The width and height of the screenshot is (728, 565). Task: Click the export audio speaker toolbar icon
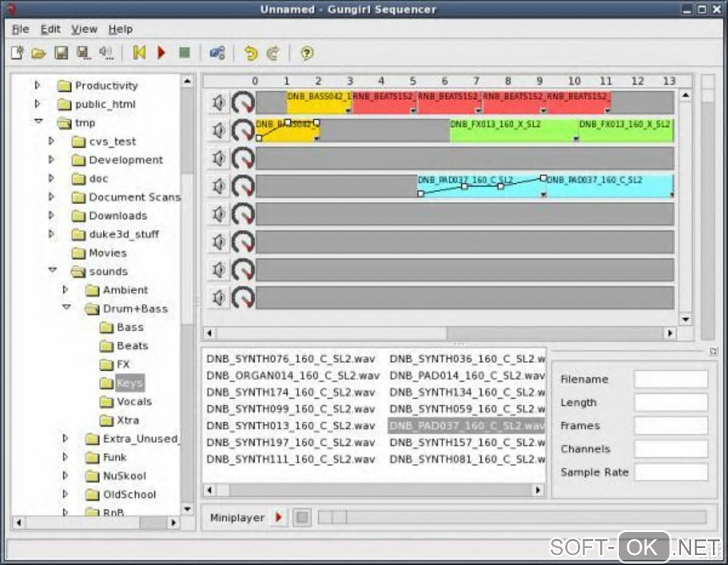tap(106, 53)
